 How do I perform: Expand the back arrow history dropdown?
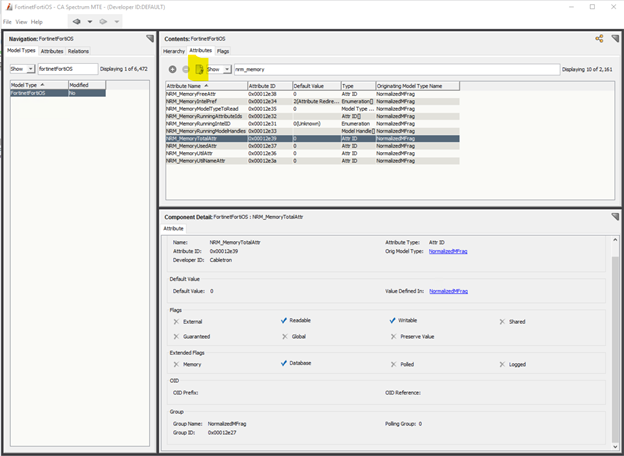[x=89, y=21]
